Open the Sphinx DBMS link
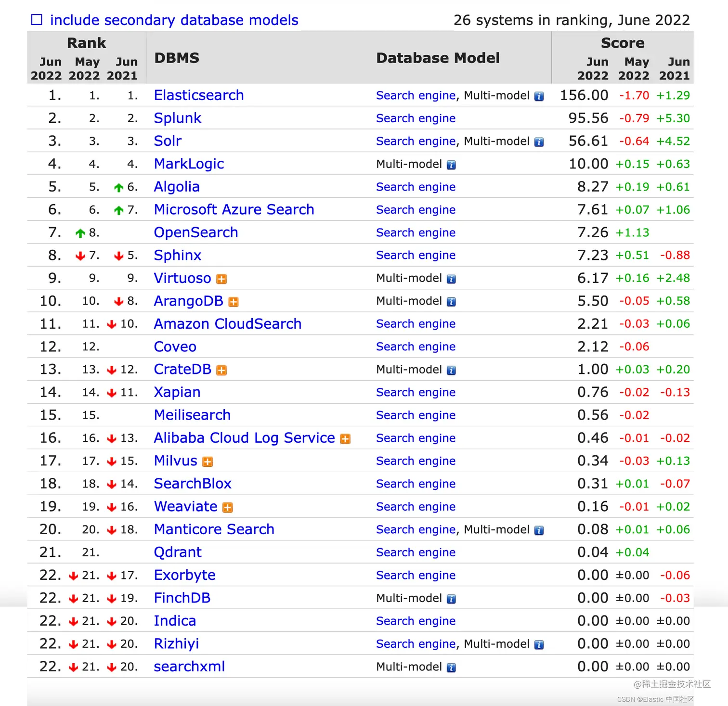This screenshot has width=728, height=706. click(177, 256)
